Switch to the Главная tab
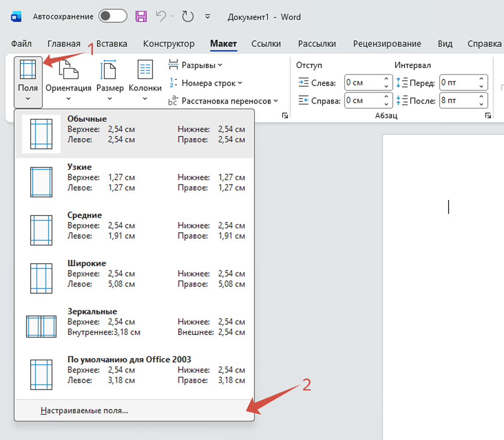 [64, 44]
